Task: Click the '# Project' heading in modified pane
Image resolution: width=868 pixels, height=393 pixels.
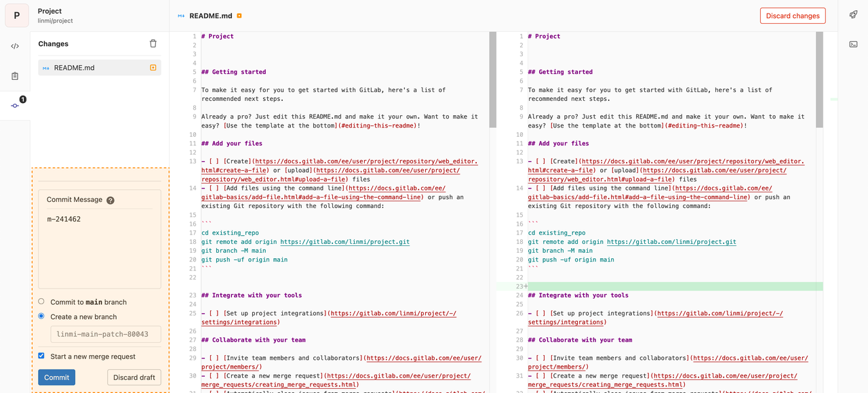Action: 544,37
